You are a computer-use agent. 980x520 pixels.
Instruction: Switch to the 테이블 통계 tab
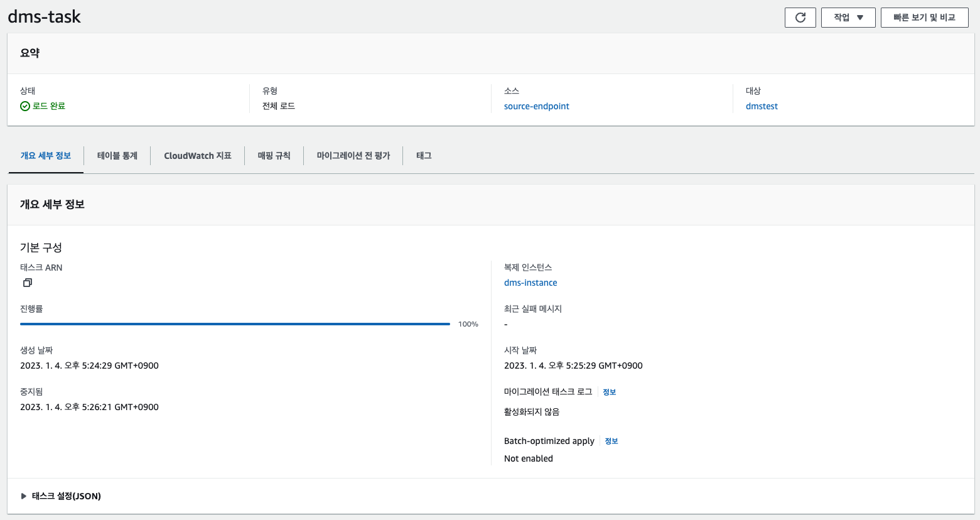(117, 156)
